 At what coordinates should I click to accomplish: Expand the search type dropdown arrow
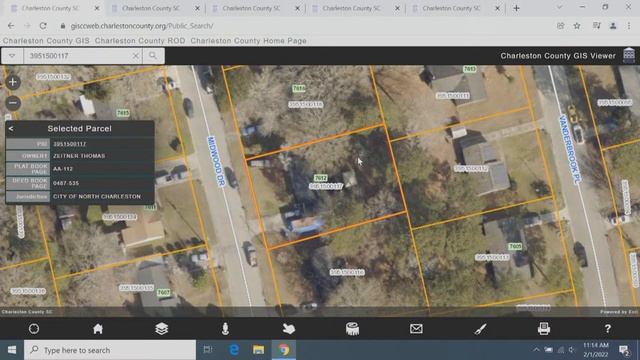tap(12, 56)
